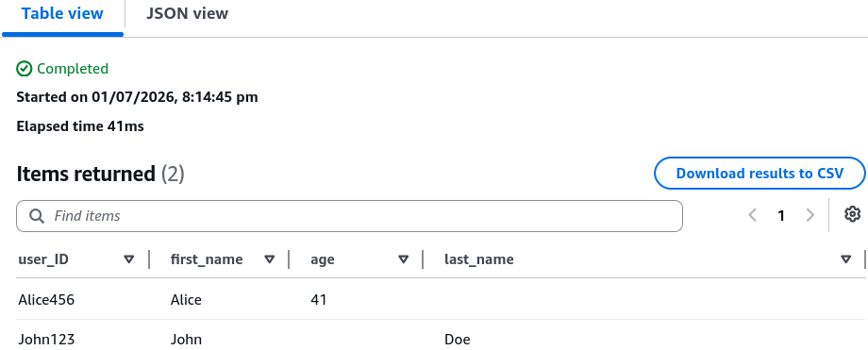The height and width of the screenshot is (350, 868).
Task: Select page number 1
Action: tap(781, 215)
